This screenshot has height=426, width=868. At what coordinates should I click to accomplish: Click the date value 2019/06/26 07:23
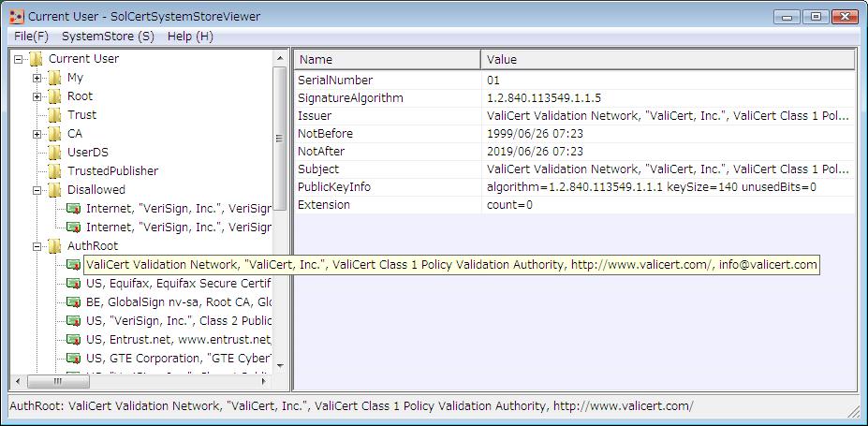(x=535, y=152)
